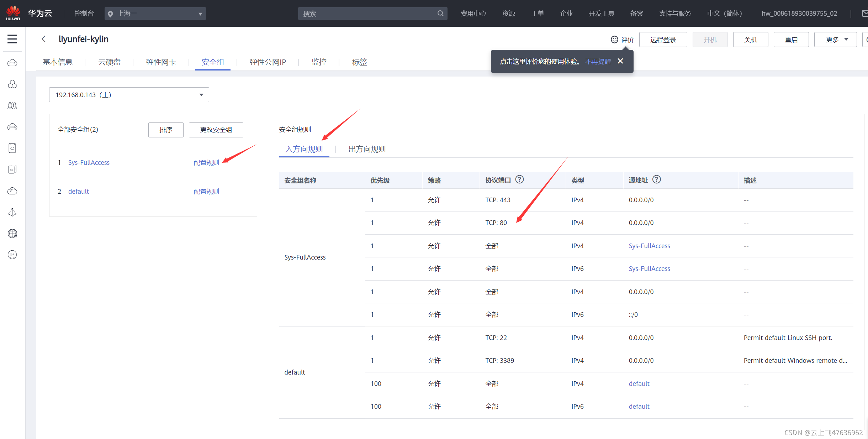Click the 排序 button
868x439 pixels.
166,130
